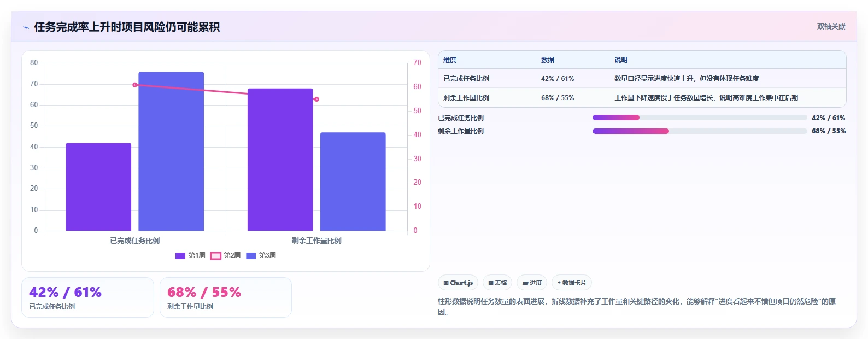
Task: Click the 说明 column header
Action: pos(621,60)
